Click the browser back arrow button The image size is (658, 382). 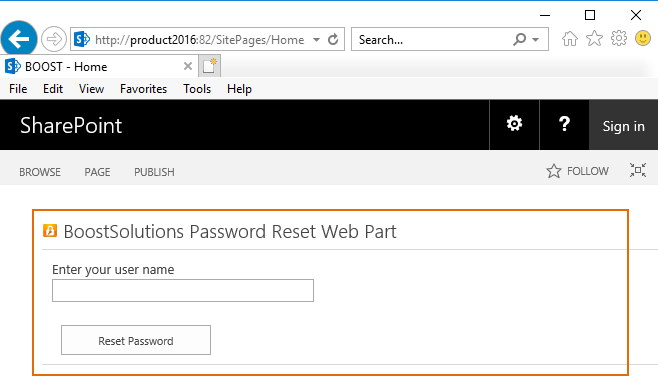19,39
